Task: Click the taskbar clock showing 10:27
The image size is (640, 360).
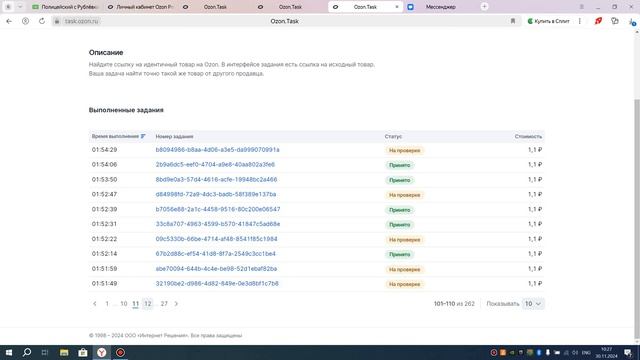Action: pos(607,353)
